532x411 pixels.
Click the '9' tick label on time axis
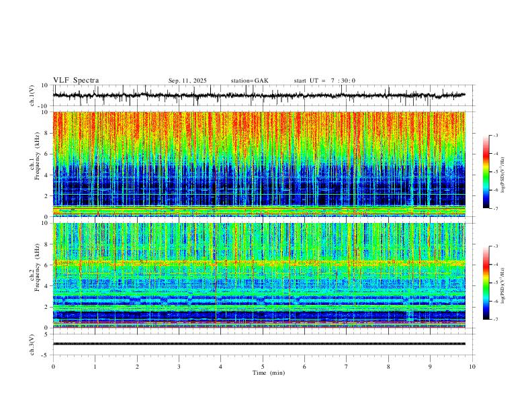(x=430, y=367)
